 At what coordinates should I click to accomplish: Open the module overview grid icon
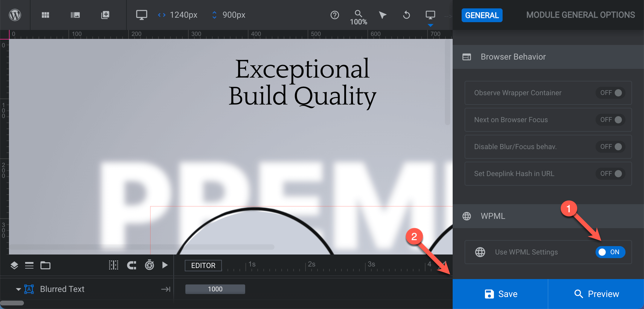(45, 15)
